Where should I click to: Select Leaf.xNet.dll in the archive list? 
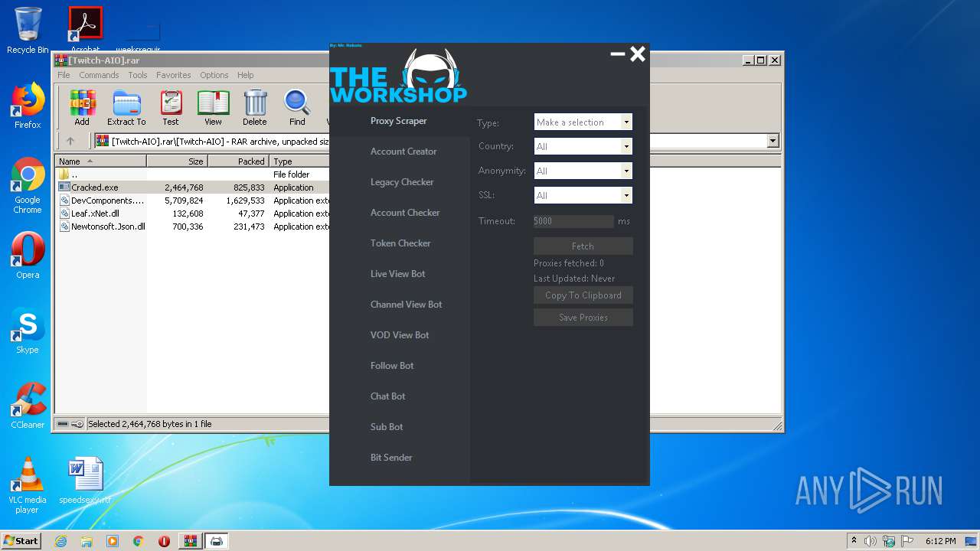point(192,214)
